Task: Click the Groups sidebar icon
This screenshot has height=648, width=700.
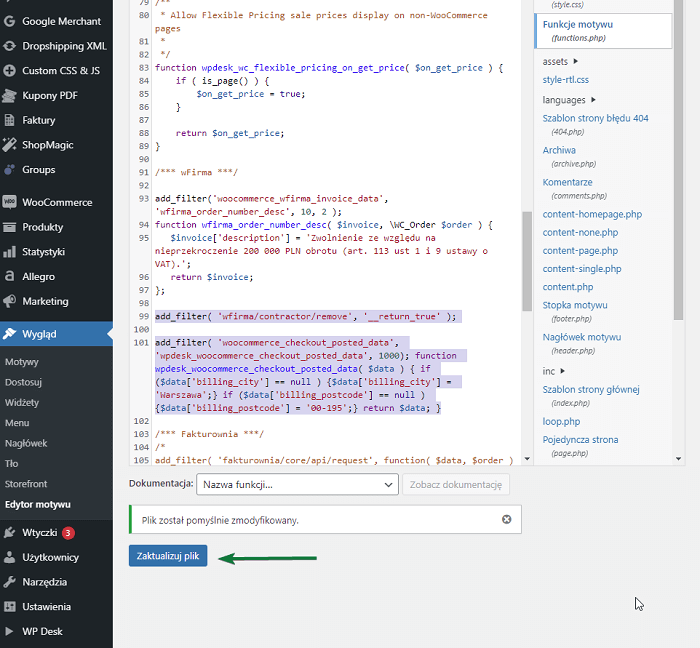Action: pos(9,170)
